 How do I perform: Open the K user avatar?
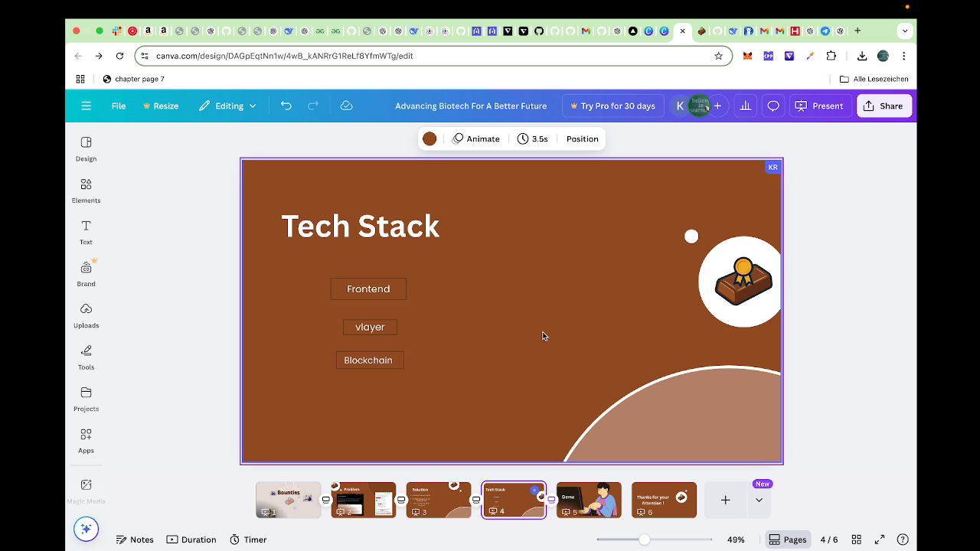tap(680, 106)
